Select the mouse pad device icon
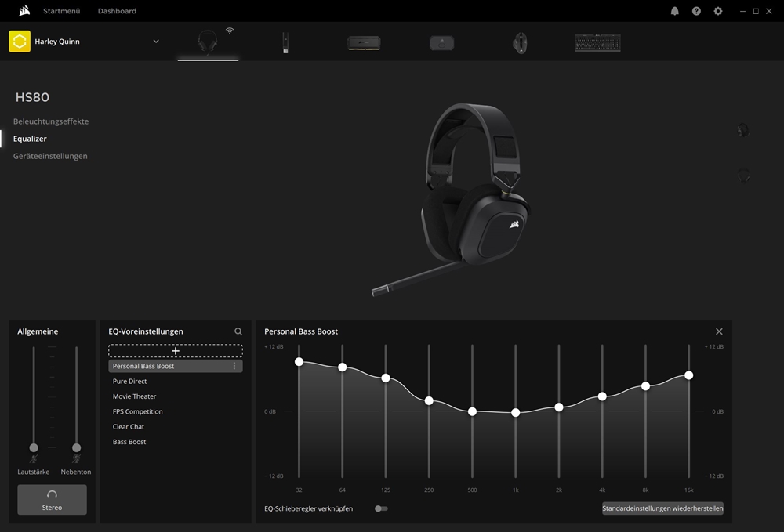 click(x=442, y=43)
